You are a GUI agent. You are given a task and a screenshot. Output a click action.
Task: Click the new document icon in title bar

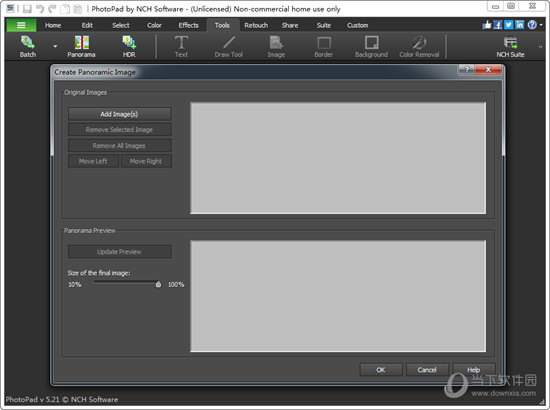(65, 9)
